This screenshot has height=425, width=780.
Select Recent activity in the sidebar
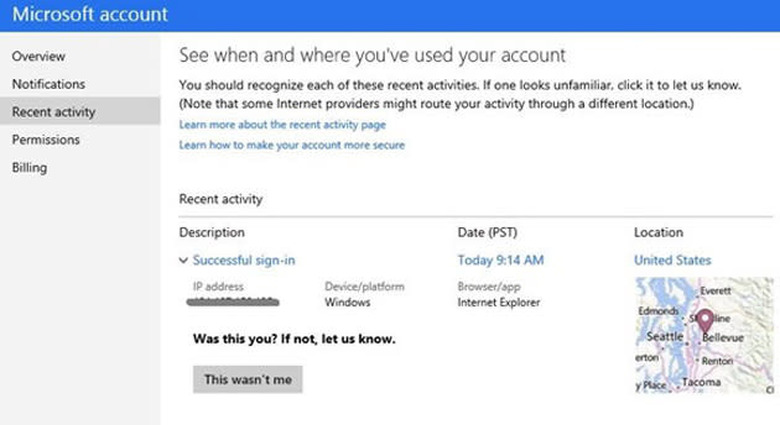54,112
